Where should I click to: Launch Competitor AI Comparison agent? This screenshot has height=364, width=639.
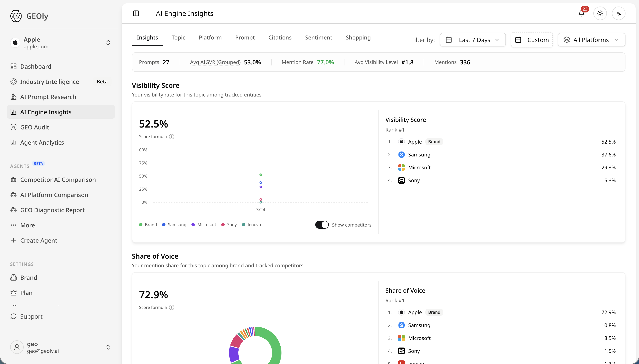(x=61, y=179)
